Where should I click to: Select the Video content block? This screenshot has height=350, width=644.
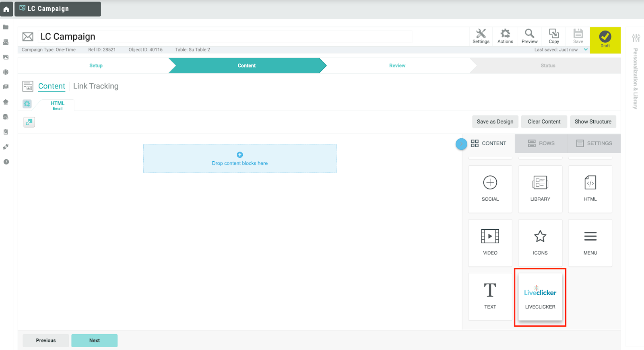[x=490, y=243]
